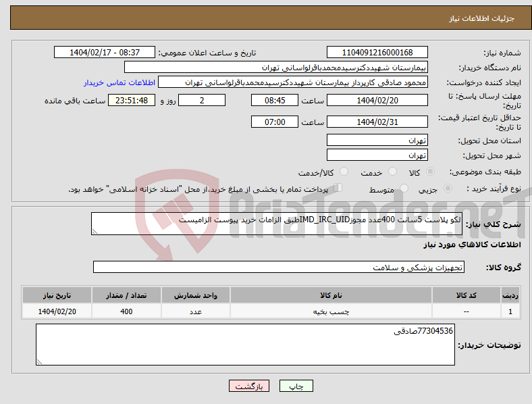
Task: Click the deadline time field 08:45
Action: [275, 101]
